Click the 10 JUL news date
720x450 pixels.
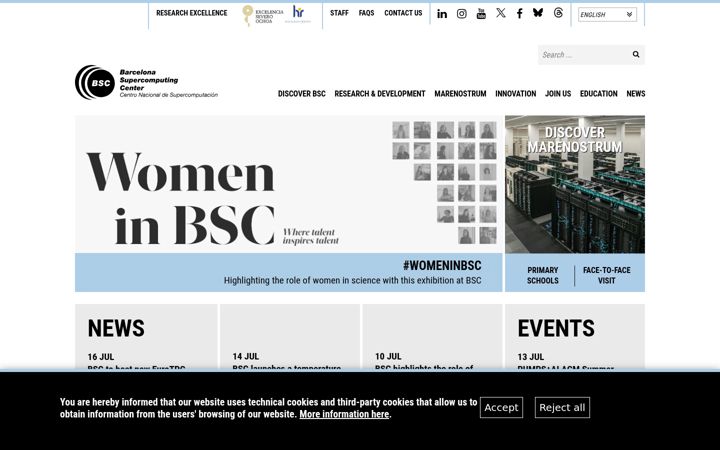[x=388, y=356]
